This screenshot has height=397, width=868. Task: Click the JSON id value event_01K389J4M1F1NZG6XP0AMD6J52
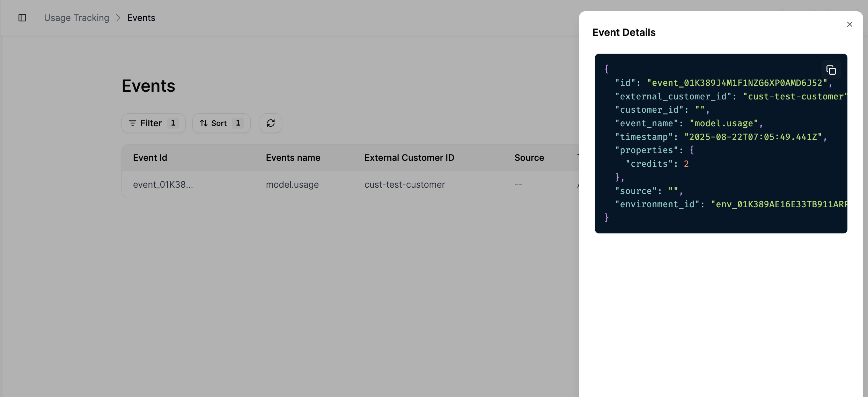coord(737,83)
